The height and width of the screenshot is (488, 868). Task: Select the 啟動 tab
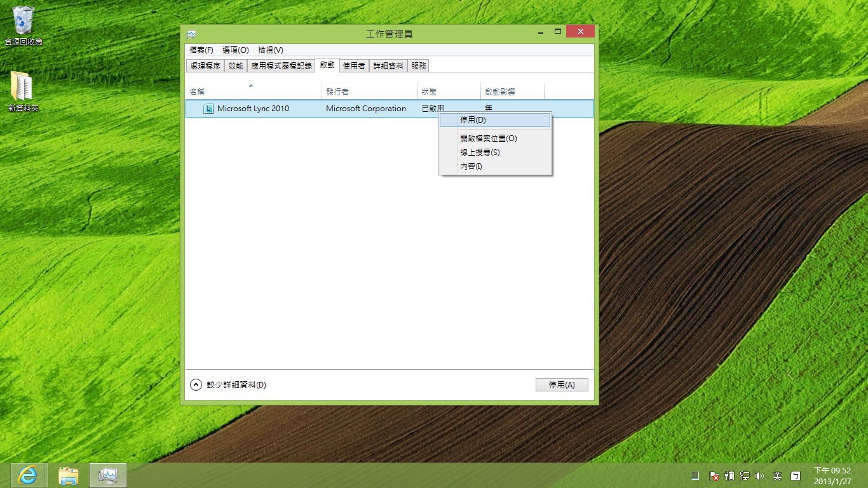click(327, 65)
